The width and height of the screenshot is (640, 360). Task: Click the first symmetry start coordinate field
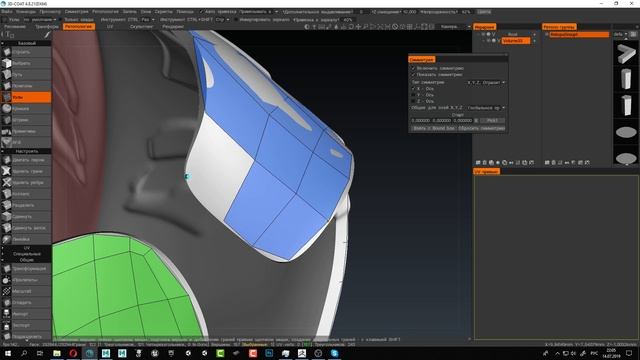420,120
